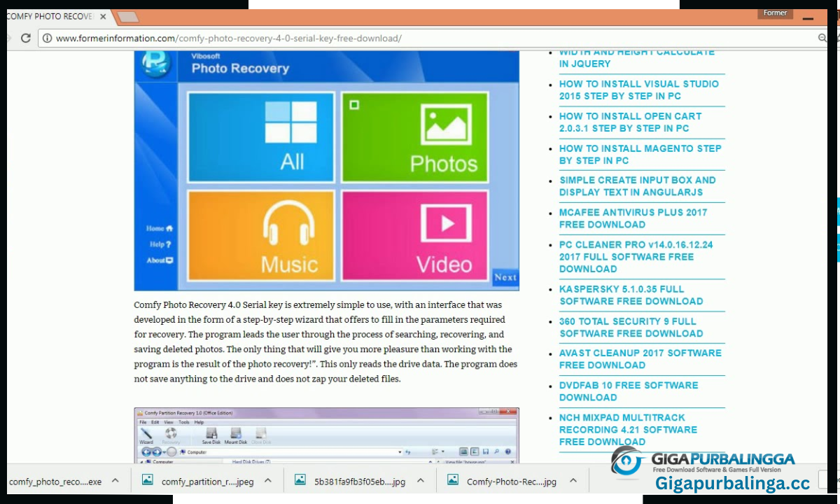
Task: Open PC Cleaner Pro v14.0.16.12.24 link
Action: click(636, 256)
